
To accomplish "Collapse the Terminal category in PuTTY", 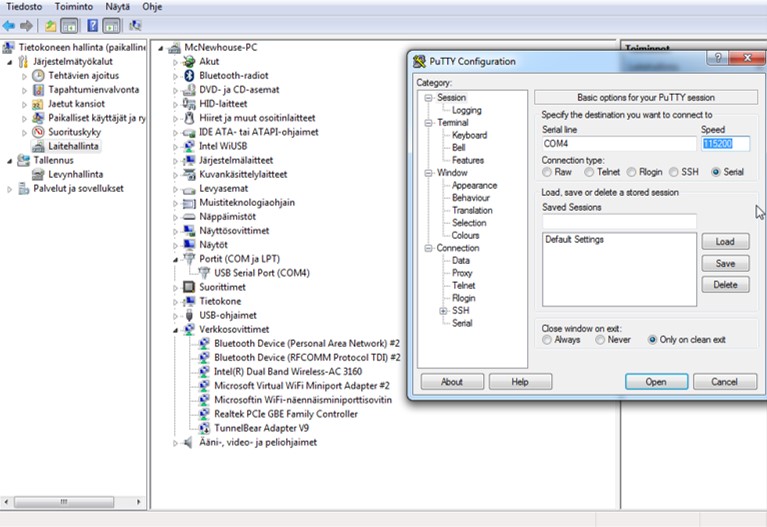I will pyautogui.click(x=429, y=123).
